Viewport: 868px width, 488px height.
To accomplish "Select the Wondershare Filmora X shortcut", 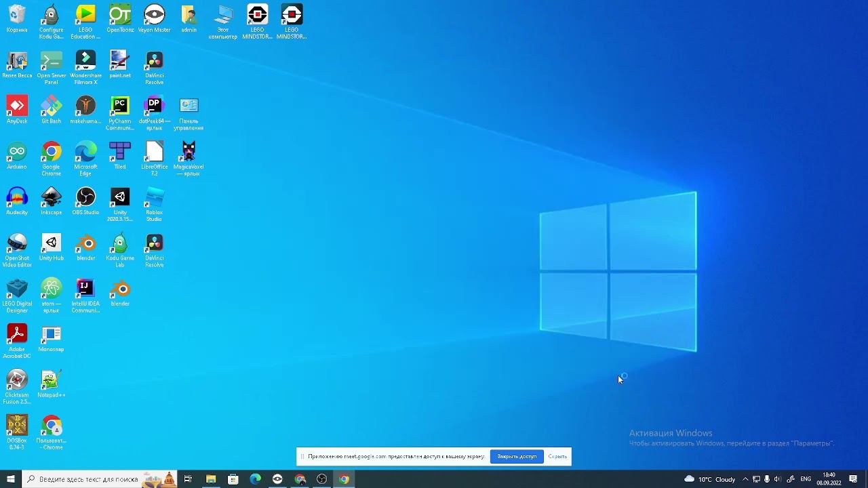I will pyautogui.click(x=85, y=67).
